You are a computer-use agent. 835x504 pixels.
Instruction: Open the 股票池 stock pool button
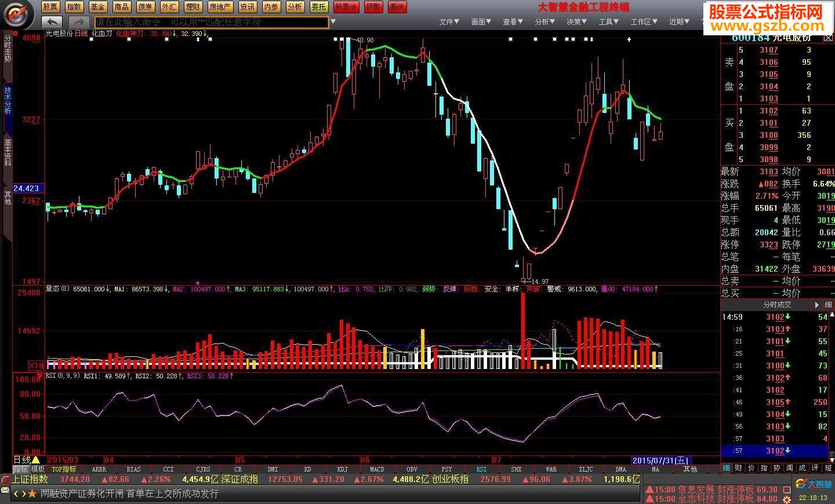coord(346,7)
